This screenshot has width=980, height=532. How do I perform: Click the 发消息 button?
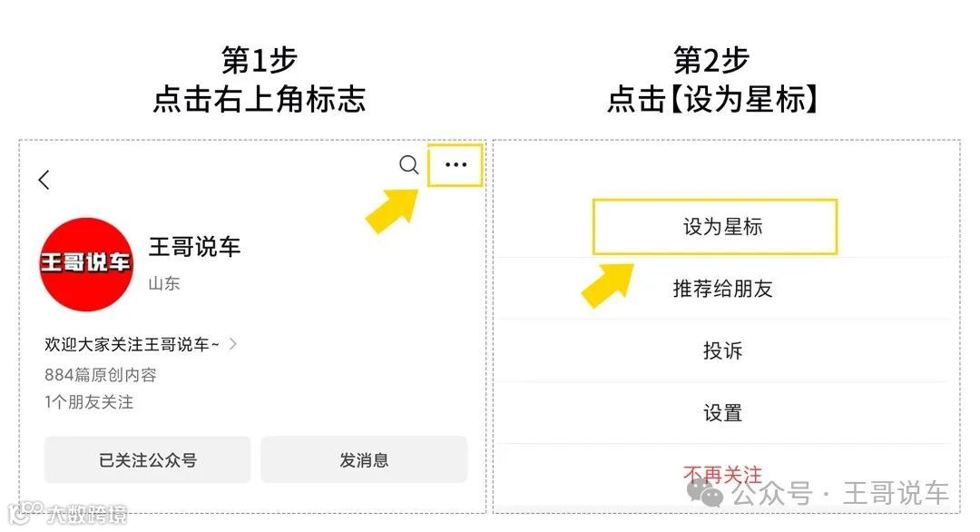tap(364, 460)
